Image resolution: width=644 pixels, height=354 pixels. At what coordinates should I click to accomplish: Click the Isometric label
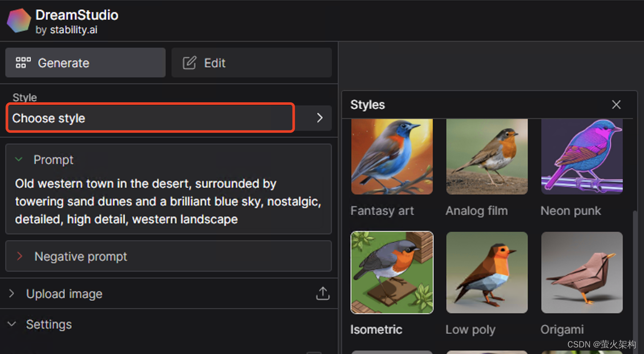pos(376,330)
